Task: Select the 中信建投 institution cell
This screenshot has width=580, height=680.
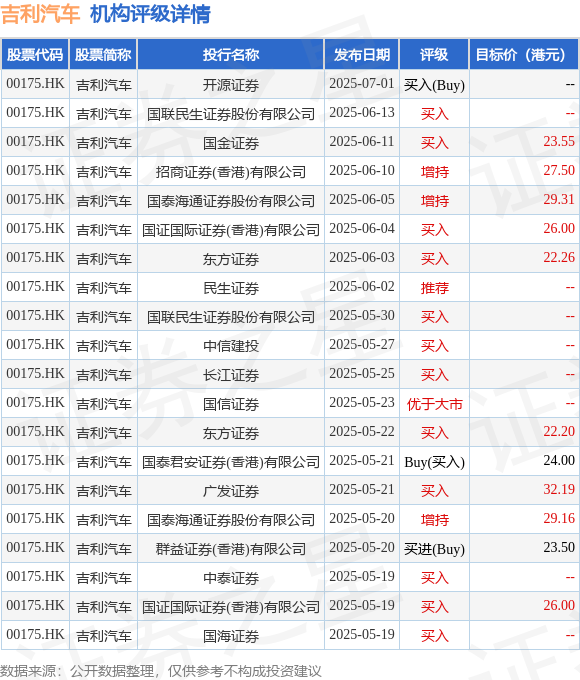Action: pos(231,346)
